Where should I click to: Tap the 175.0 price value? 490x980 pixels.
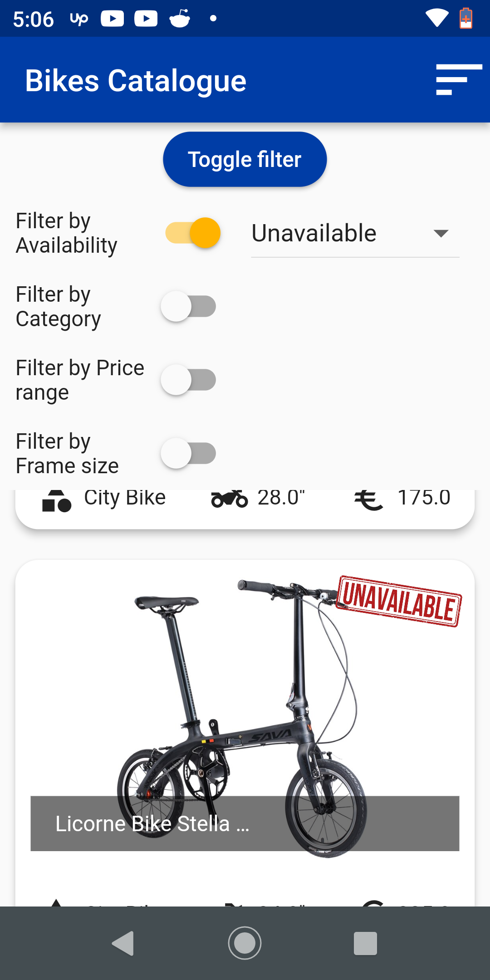click(x=424, y=498)
